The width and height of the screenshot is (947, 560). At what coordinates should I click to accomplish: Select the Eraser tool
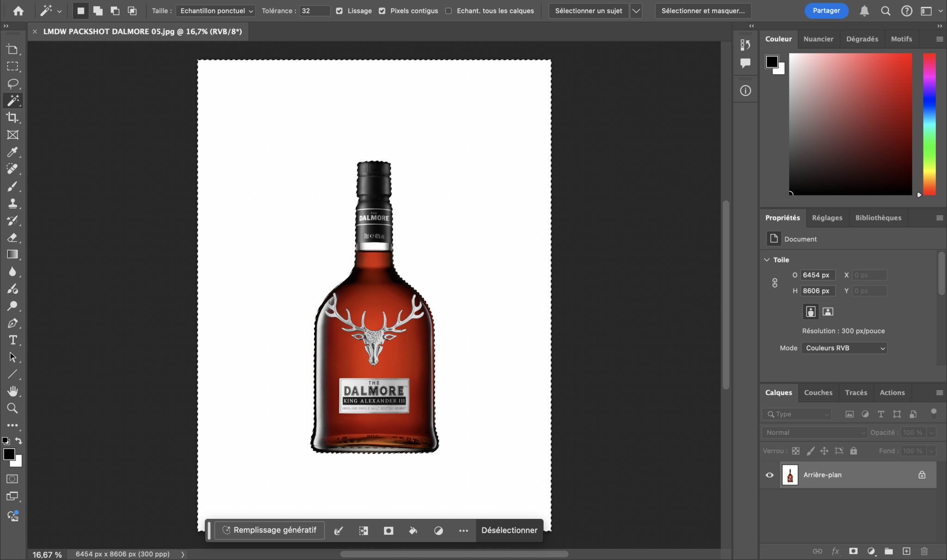coord(12,237)
